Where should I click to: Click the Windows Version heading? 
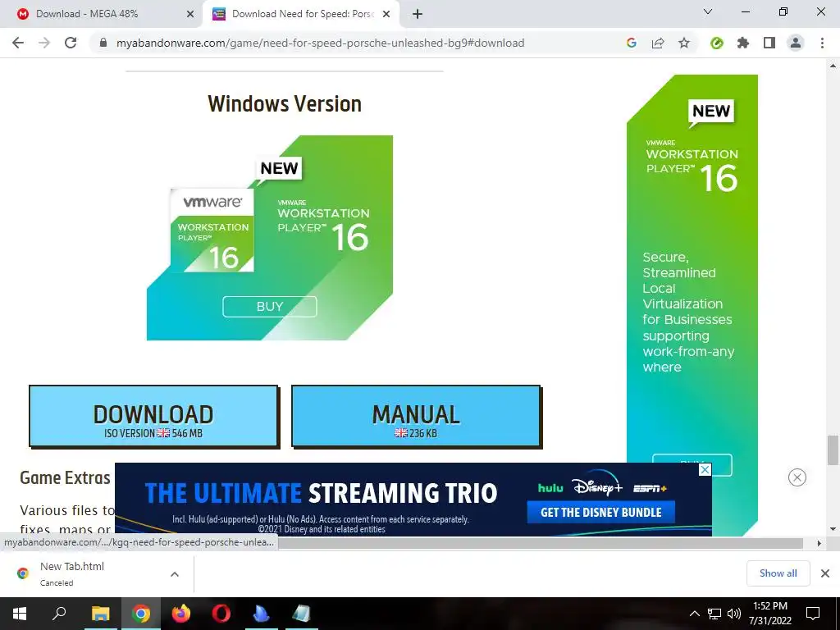tap(285, 103)
